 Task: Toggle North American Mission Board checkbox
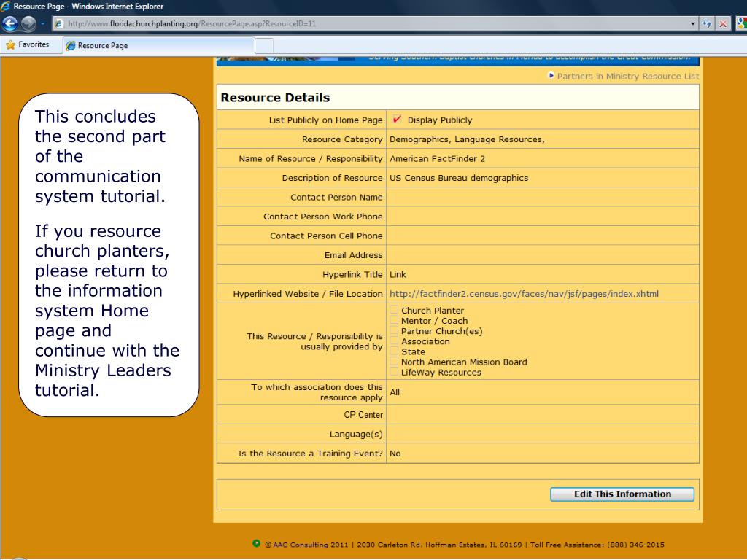coord(394,361)
